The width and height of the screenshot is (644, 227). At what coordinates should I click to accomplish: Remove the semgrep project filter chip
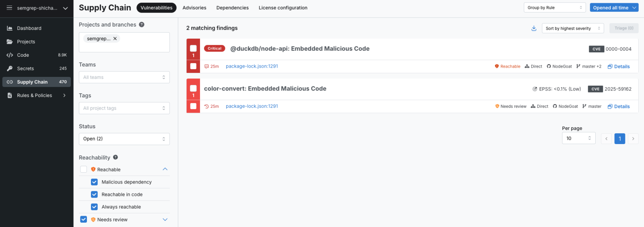tap(115, 39)
